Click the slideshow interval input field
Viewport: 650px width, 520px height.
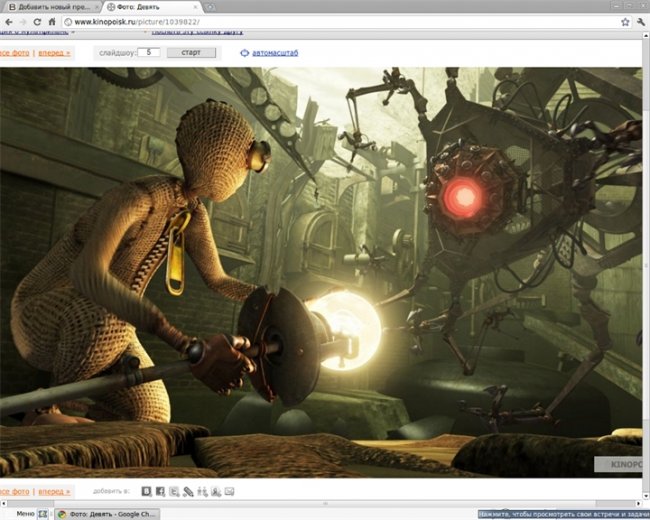point(149,52)
